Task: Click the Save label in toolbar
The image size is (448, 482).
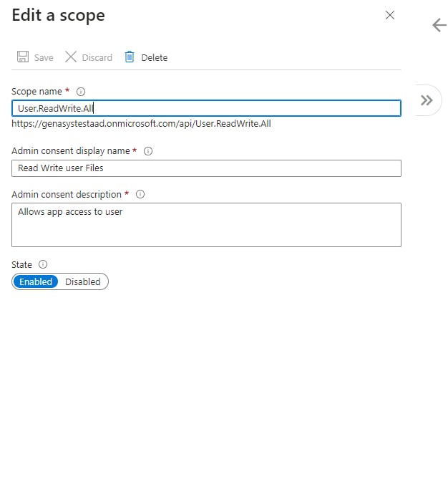Action: coord(44,57)
